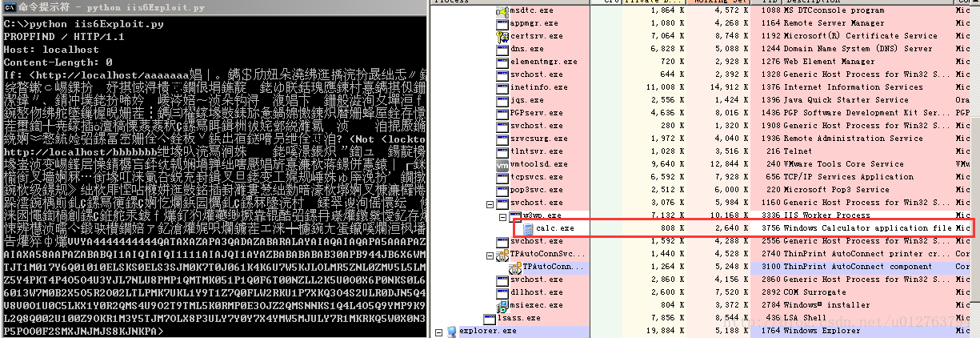Click PID value 3336
This screenshot has width=980, height=338.
click(770, 215)
